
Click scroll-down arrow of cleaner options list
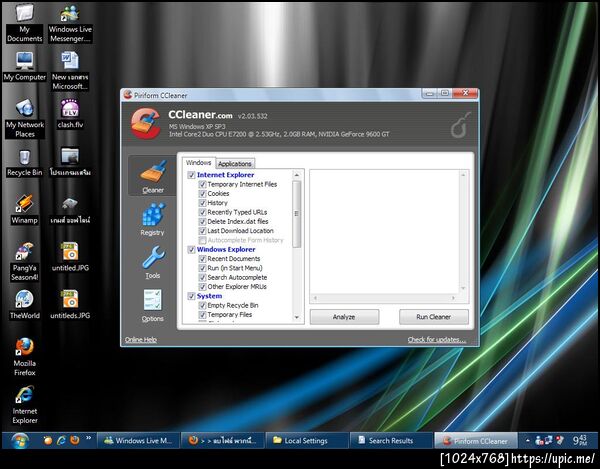297,318
